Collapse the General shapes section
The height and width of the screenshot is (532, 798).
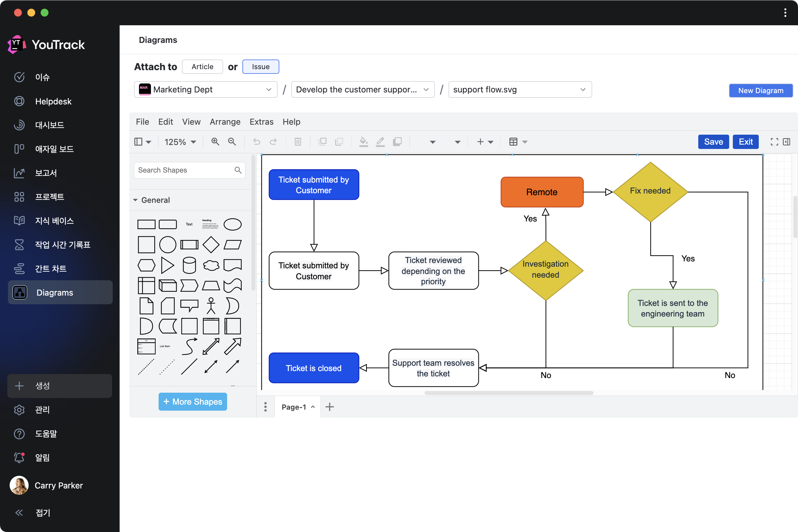(136, 200)
